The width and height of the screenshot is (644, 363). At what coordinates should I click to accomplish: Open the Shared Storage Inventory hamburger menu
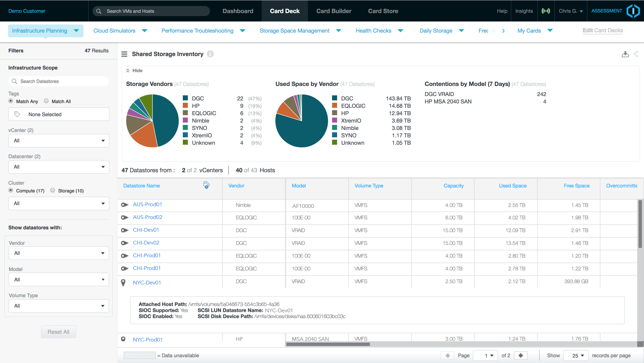124,54
